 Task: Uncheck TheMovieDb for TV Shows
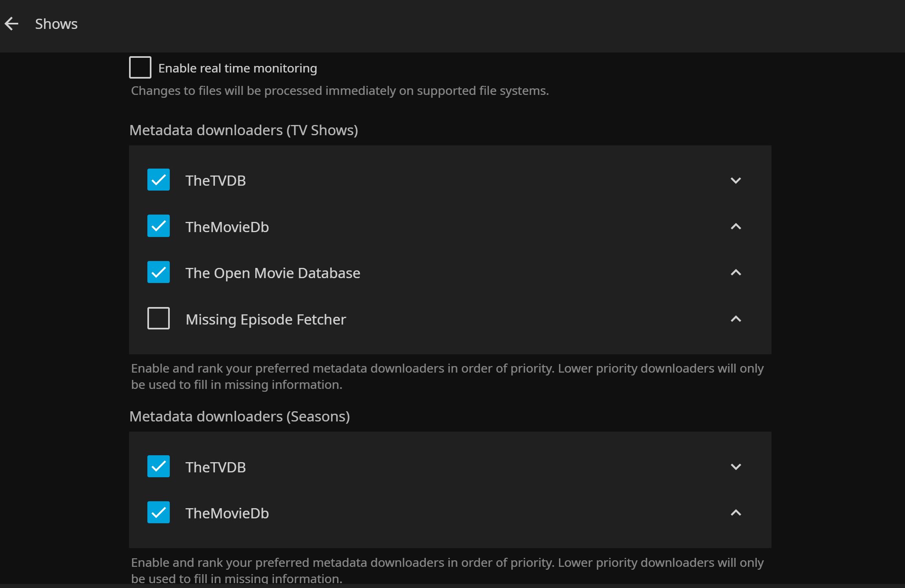(x=158, y=226)
